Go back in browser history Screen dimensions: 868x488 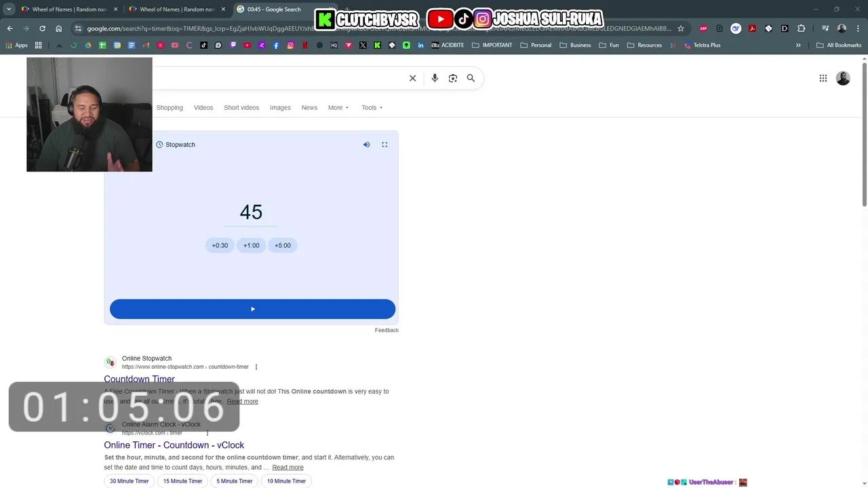pyautogui.click(x=9, y=28)
